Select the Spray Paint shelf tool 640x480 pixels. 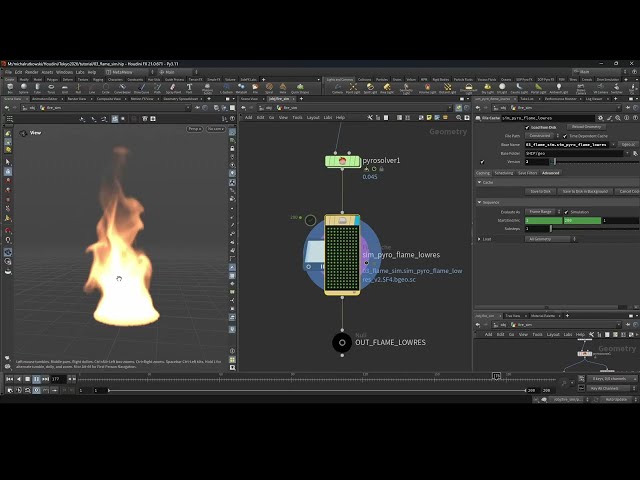(173, 88)
